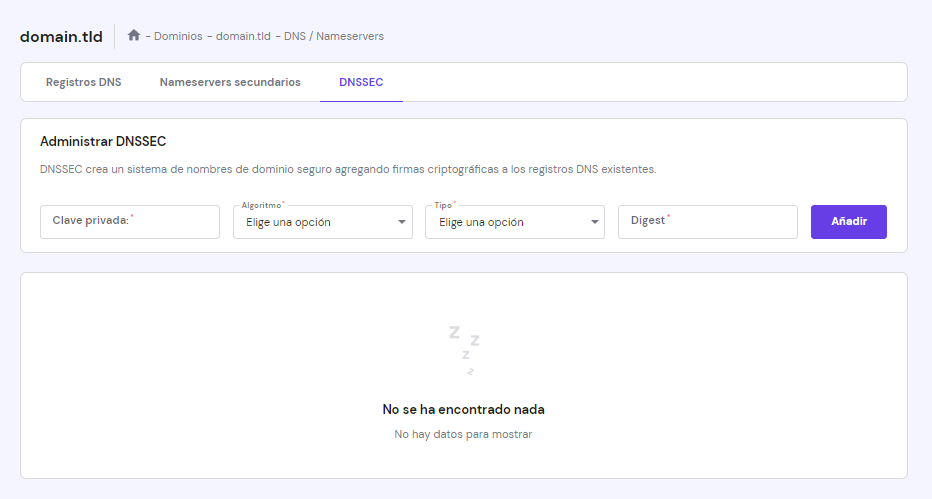
Task: Click the 'No se ha encontrado nada' message
Action: tap(464, 409)
